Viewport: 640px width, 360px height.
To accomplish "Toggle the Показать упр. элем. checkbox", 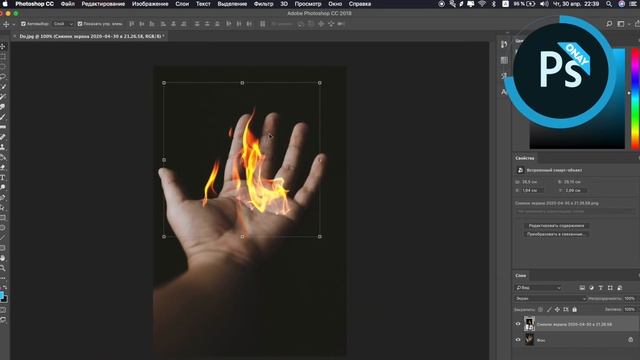I will [80, 24].
